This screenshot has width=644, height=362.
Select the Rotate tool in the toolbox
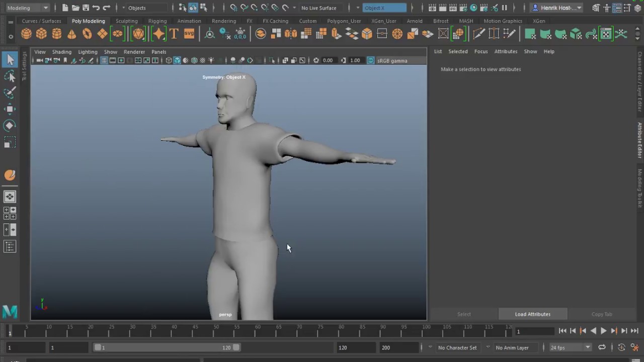[x=10, y=126]
